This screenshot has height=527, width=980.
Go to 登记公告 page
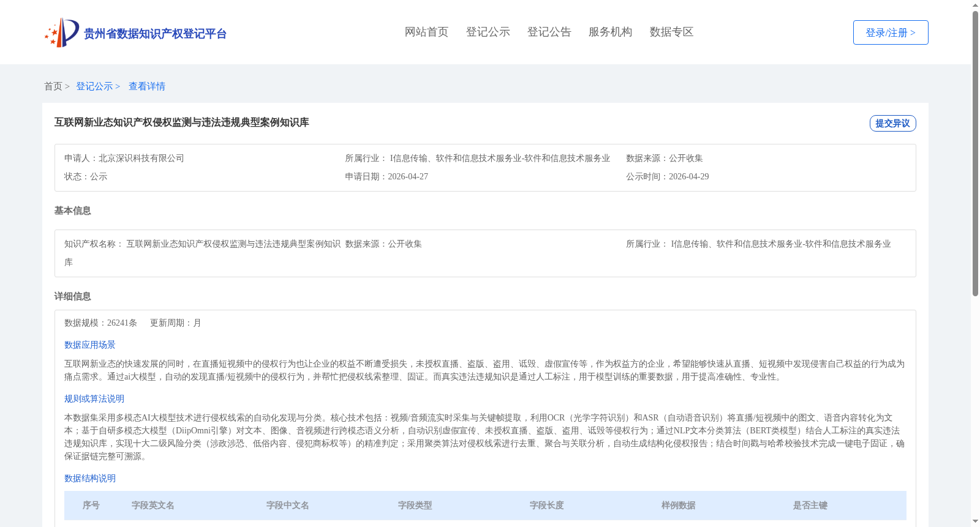(549, 32)
